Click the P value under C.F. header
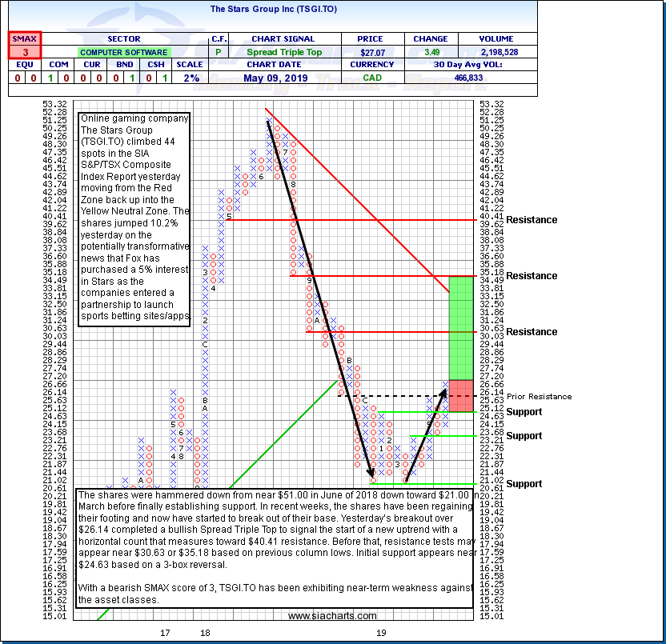Screen dimensions: 666x644 (x=219, y=52)
